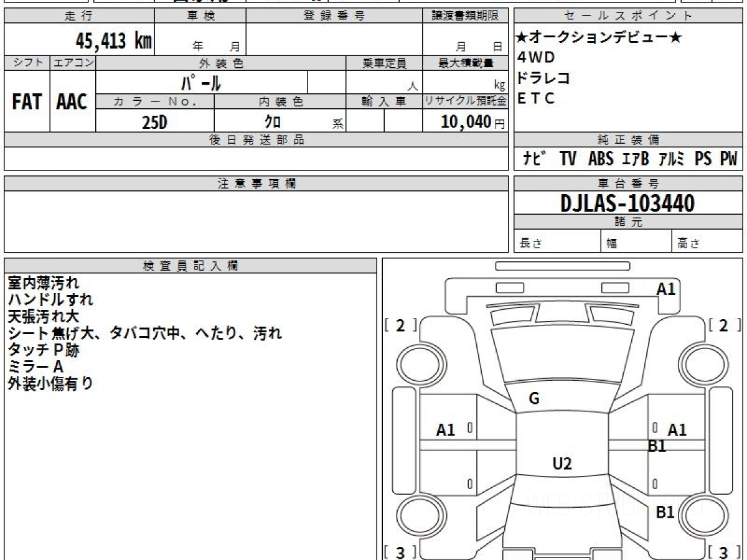Click the recycle deposit amount 10,040円
This screenshot has height=560, width=747.
click(x=472, y=122)
